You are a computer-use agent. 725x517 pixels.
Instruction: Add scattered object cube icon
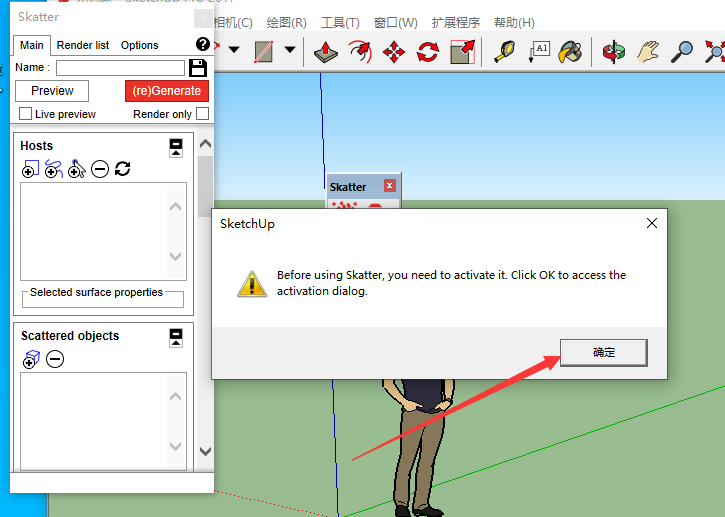(31, 359)
